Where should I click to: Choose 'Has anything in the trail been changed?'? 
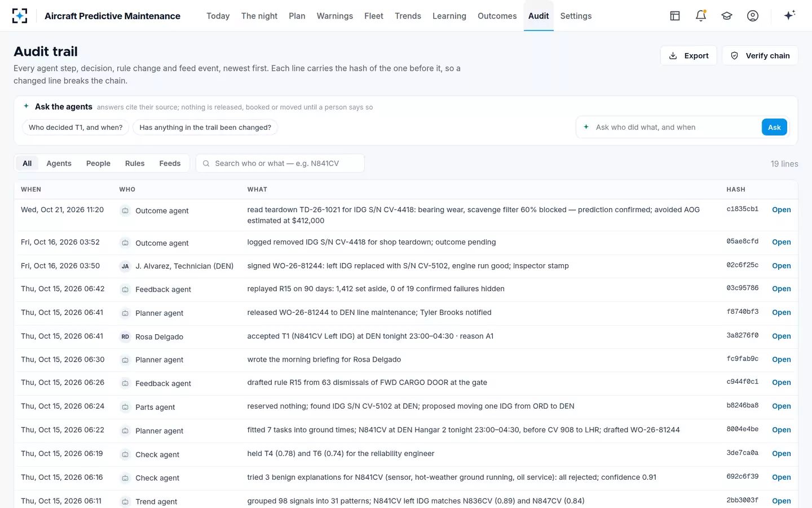(205, 128)
